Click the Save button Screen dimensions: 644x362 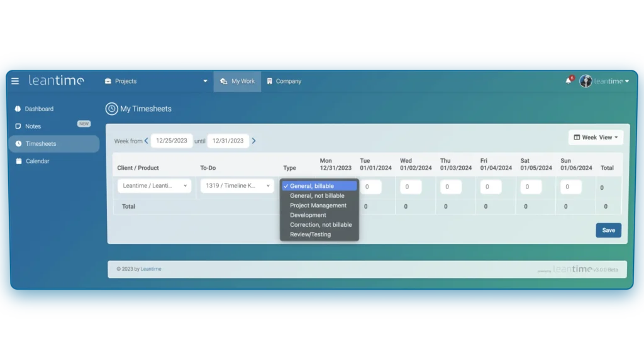pos(608,230)
